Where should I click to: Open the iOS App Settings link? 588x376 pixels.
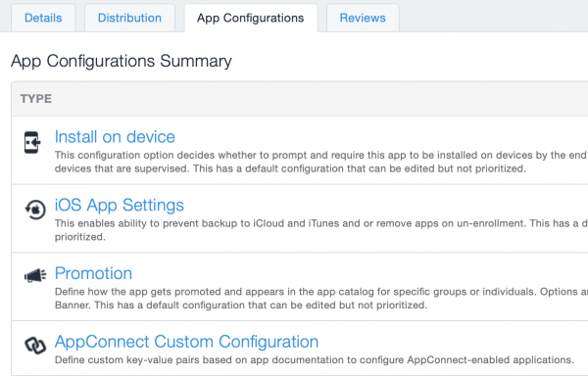pos(120,206)
